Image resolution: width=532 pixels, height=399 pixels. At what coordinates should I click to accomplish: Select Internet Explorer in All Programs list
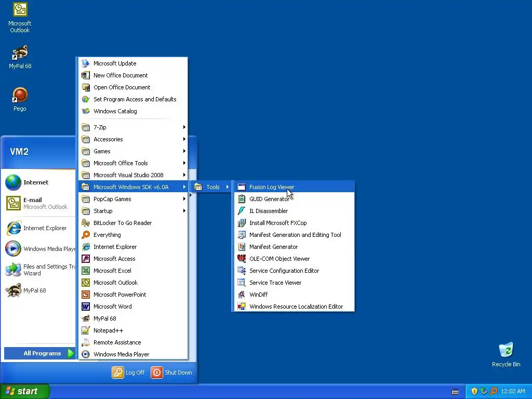click(x=134, y=247)
